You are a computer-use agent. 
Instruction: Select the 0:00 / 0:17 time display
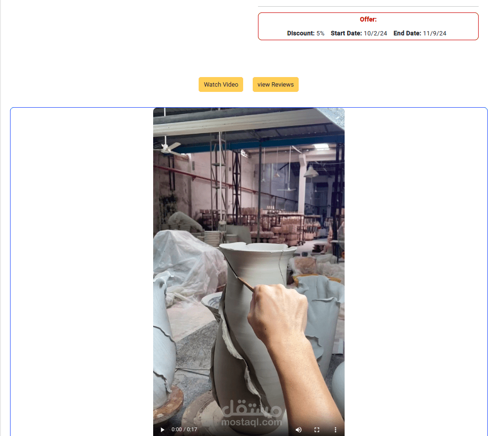(184, 430)
